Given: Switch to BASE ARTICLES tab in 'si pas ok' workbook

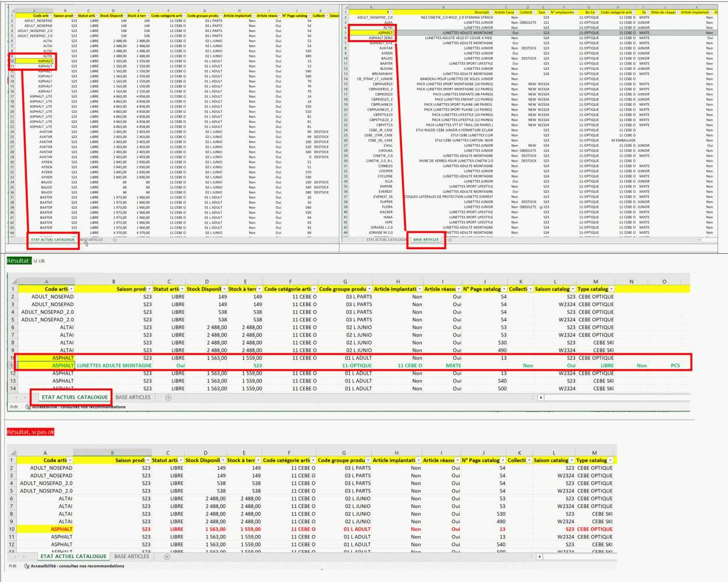Looking at the screenshot, I should 132,557.
